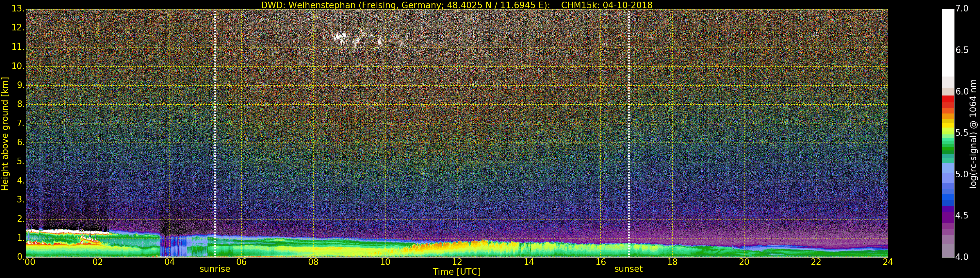Click the 7.0 label on the colorbar
The height and width of the screenshot is (278, 980).
coord(962,9)
